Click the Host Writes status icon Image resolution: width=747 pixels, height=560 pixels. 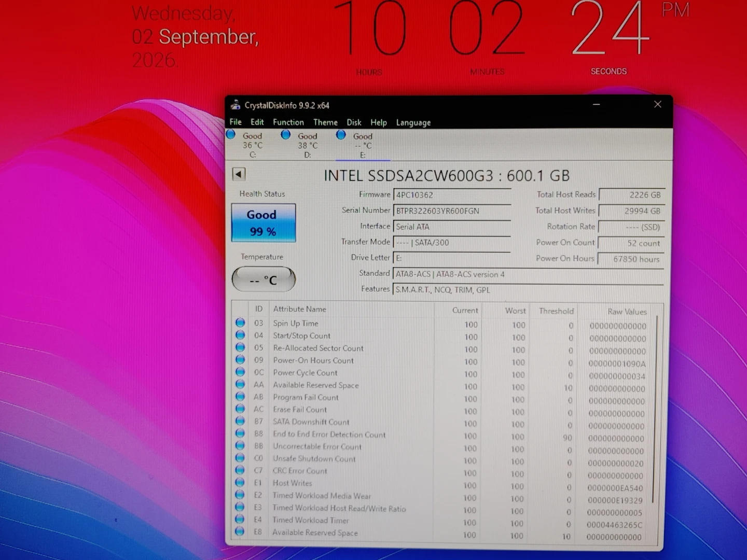(x=240, y=482)
